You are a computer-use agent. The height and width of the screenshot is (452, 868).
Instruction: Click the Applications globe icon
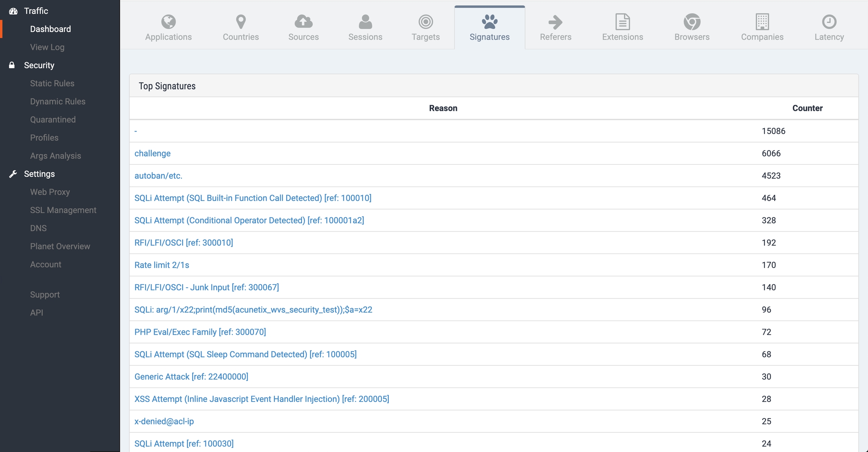click(x=168, y=21)
